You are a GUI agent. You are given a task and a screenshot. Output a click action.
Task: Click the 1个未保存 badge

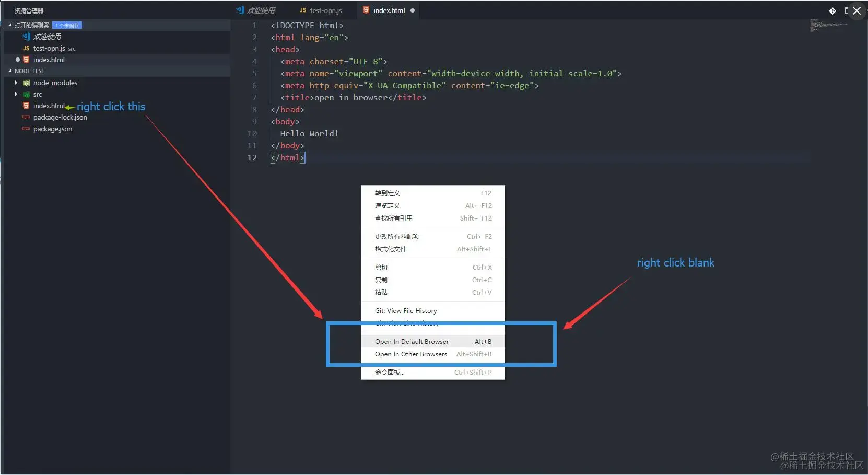pos(67,25)
